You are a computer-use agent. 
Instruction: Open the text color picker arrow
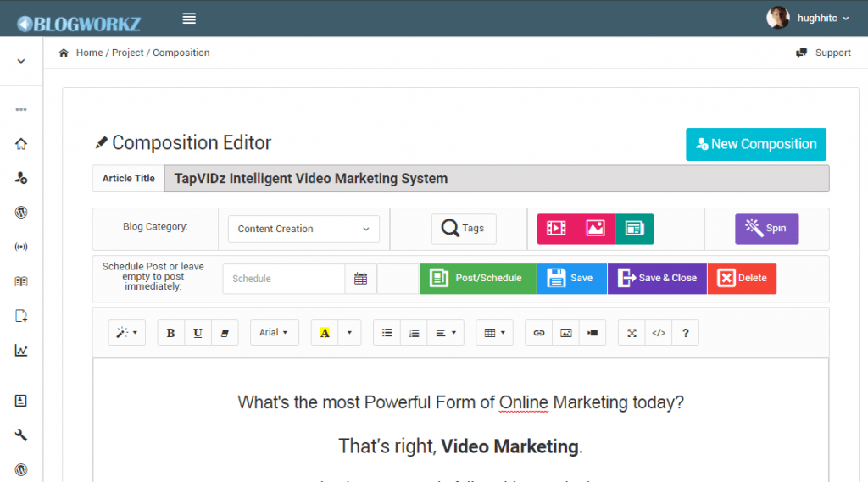349,333
